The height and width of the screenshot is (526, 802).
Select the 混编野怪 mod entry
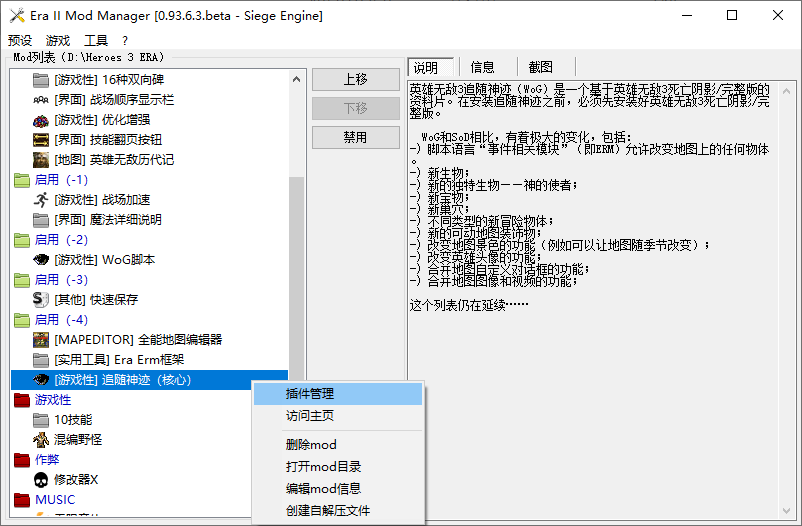click(78, 440)
